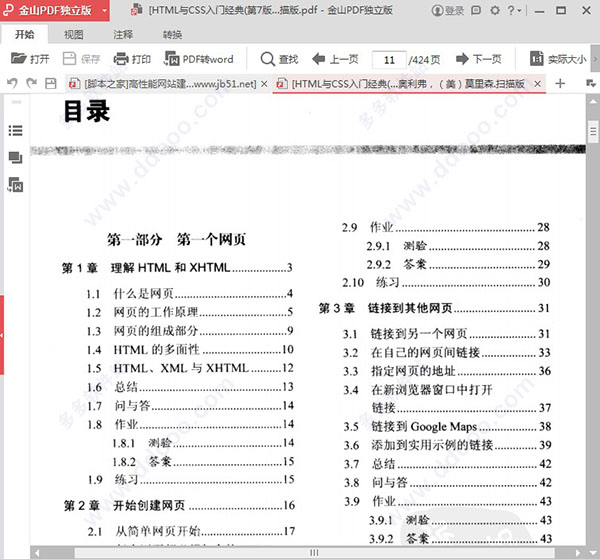The height and width of the screenshot is (559, 600).
Task: Click the 2.10 练习 entry
Action: pyautogui.click(x=446, y=282)
